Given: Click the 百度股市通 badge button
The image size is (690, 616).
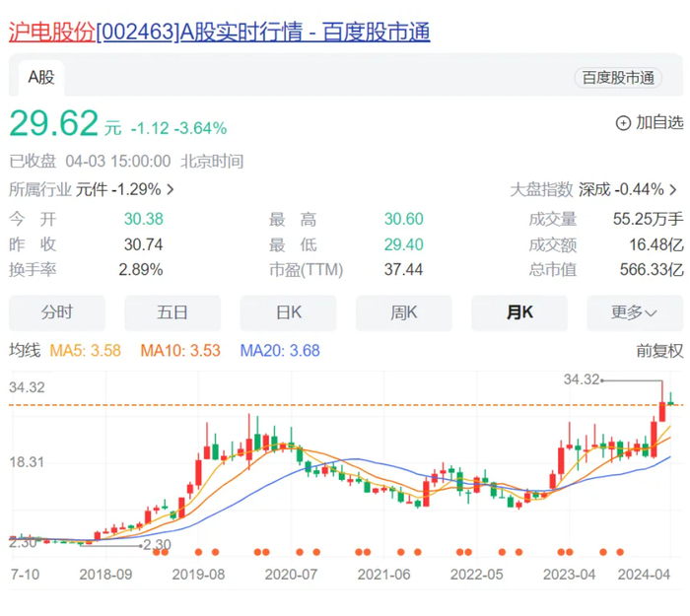Looking at the screenshot, I should (618, 78).
